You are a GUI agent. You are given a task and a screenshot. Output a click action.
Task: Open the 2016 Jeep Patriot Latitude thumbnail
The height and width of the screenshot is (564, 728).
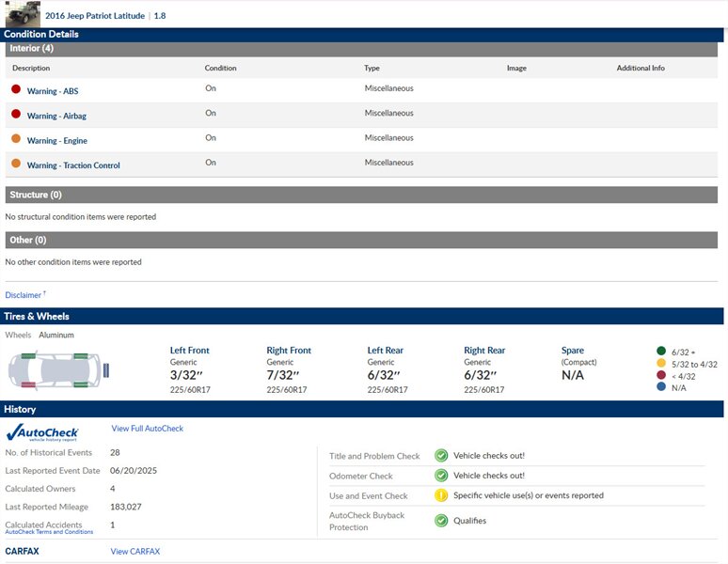tap(23, 14)
